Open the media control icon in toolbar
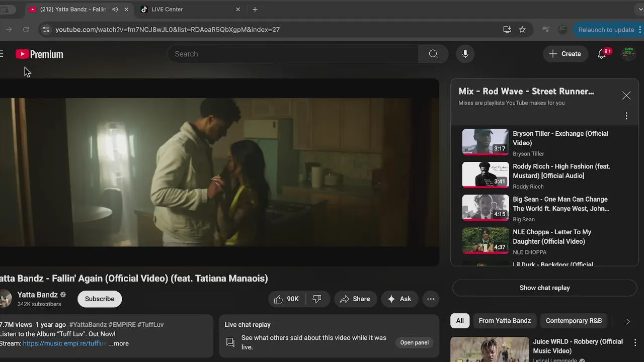Image resolution: width=644 pixels, height=362 pixels. (x=545, y=30)
